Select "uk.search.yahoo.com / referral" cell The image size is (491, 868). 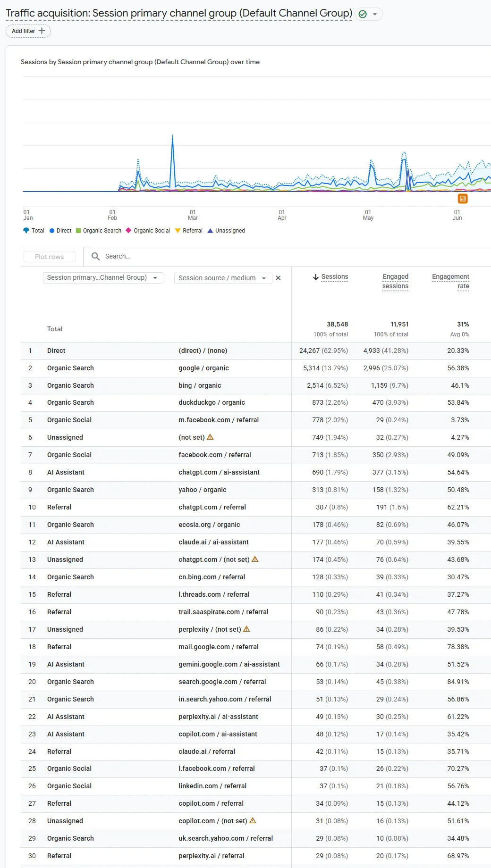226,838
